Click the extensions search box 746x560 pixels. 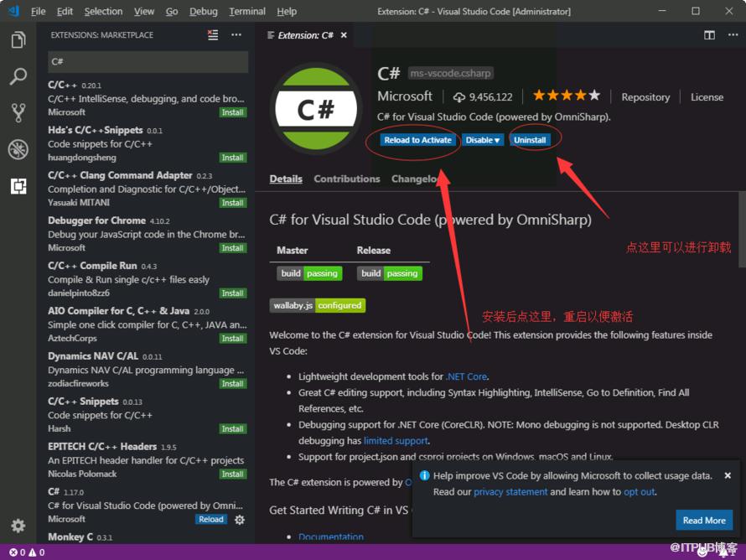click(148, 62)
